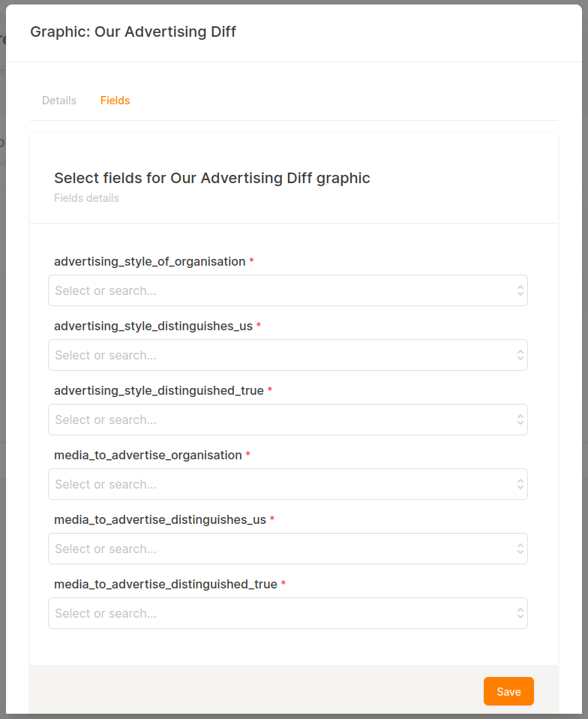The image size is (588, 719).
Task: Select the Fields tab
Action: point(115,100)
